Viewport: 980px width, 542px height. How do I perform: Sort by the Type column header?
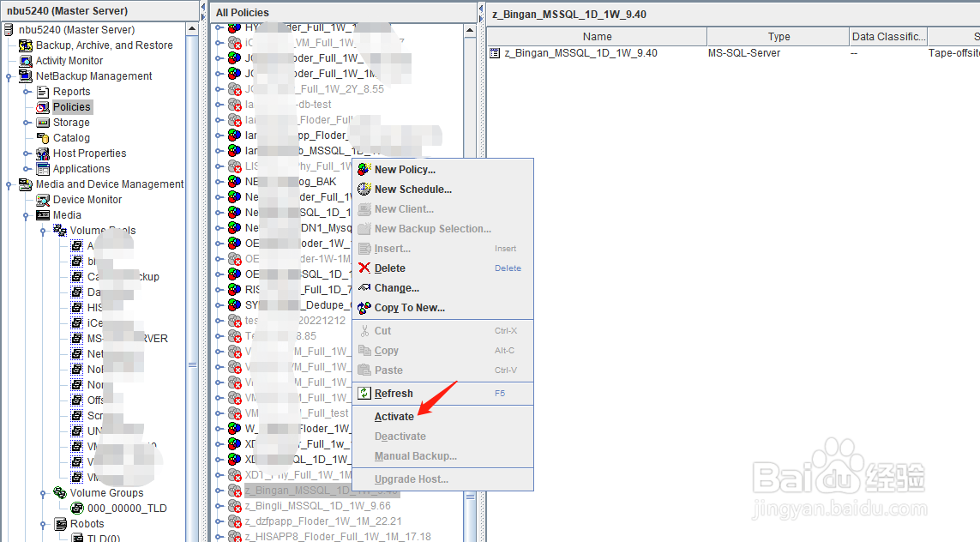[779, 36]
